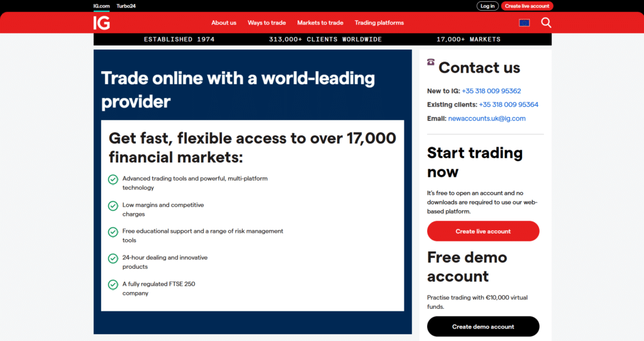Viewport: 644px width, 341px height.
Task: Click the 'Contact us' heading
Action: [479, 67]
